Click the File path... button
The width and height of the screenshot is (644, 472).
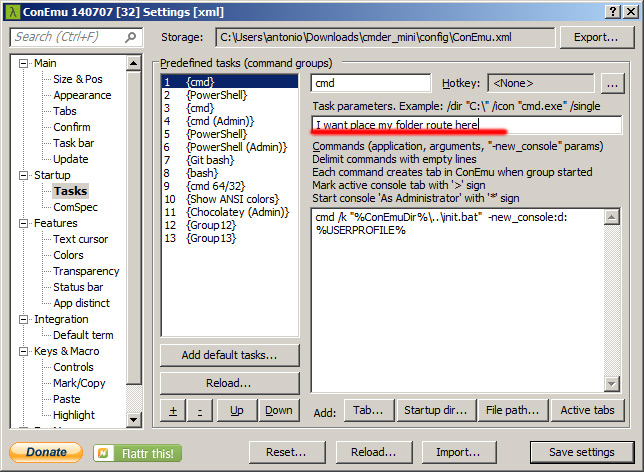[x=513, y=410]
